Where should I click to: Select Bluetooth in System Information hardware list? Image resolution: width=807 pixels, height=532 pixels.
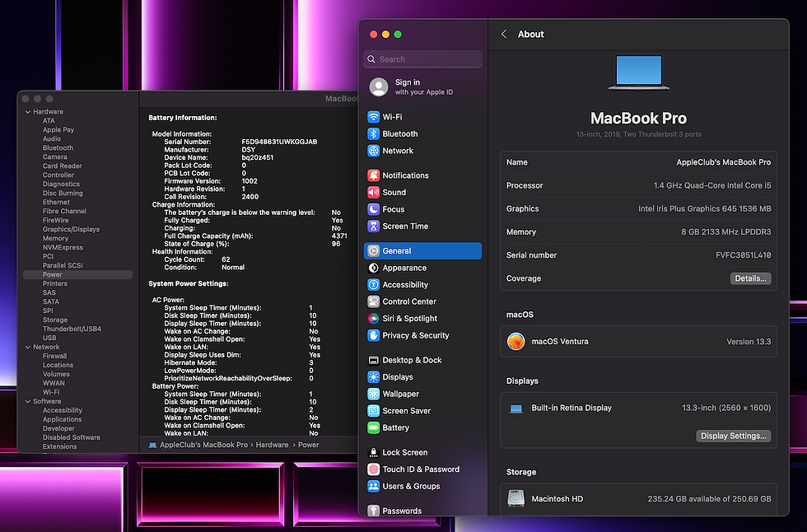tap(58, 147)
